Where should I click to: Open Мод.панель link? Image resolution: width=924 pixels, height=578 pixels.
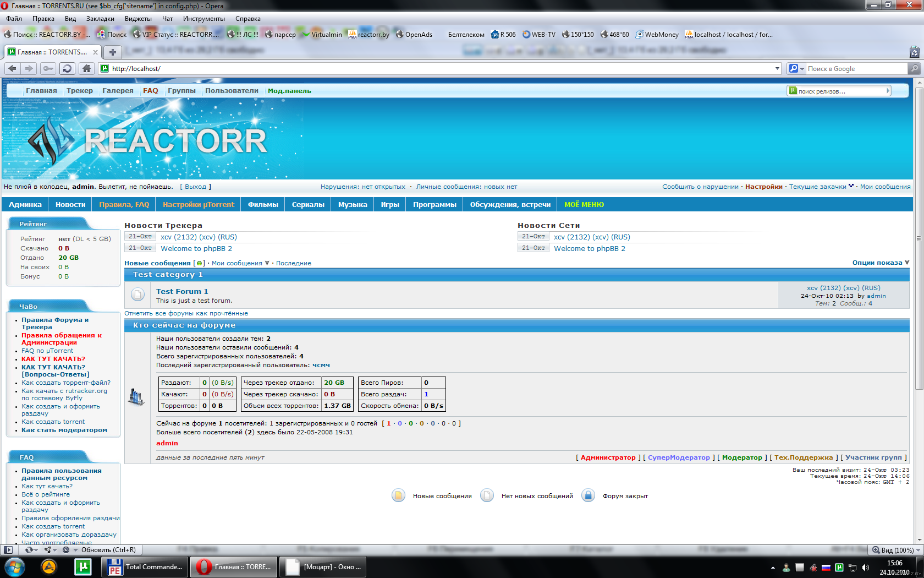coord(289,91)
